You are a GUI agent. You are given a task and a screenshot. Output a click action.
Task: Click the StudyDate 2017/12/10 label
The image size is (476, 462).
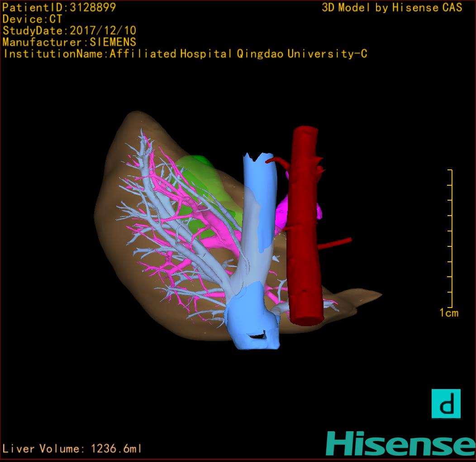pyautogui.click(x=69, y=31)
